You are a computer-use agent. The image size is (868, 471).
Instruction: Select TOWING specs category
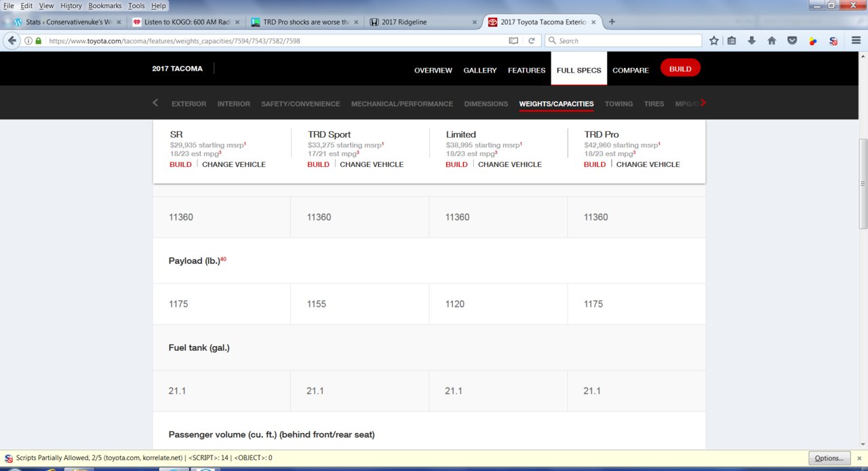(618, 104)
